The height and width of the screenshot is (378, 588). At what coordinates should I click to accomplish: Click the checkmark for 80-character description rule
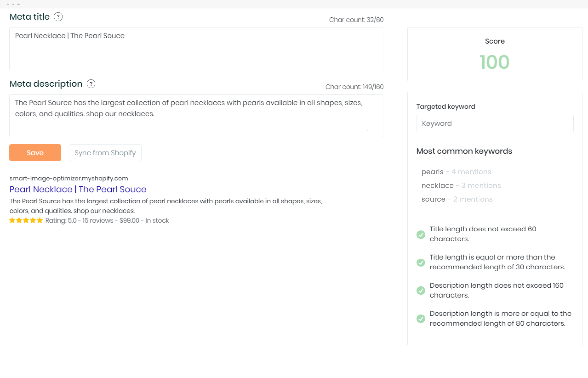click(x=421, y=319)
